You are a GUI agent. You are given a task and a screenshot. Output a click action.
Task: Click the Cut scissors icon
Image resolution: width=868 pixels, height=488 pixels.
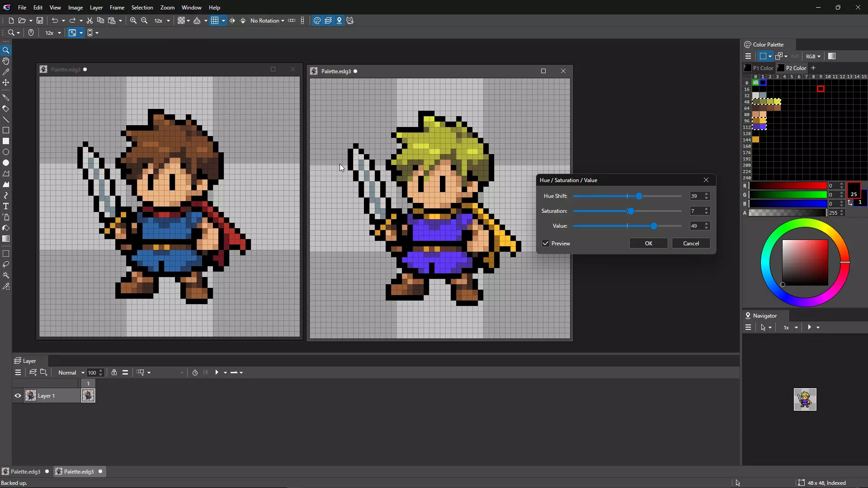point(90,21)
